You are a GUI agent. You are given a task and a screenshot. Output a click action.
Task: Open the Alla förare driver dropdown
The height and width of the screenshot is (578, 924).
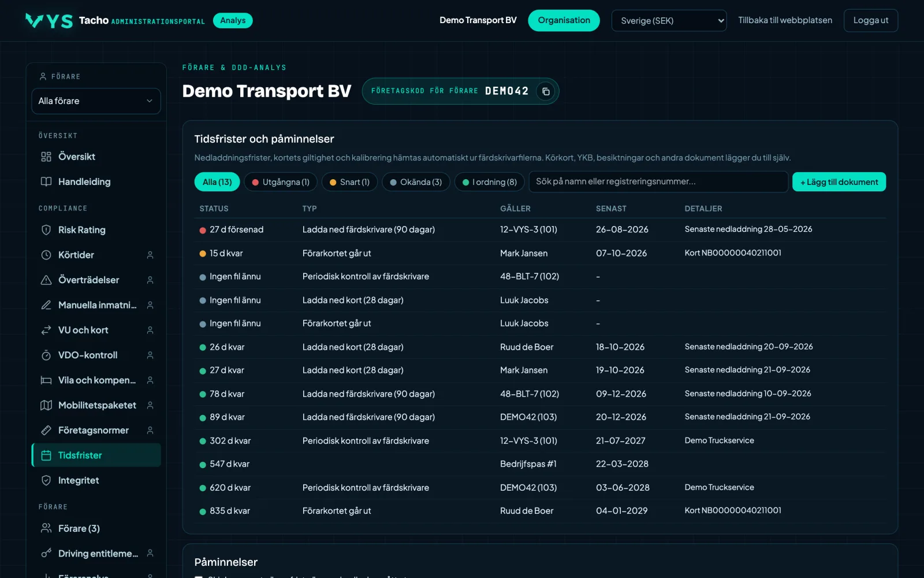[x=96, y=101]
